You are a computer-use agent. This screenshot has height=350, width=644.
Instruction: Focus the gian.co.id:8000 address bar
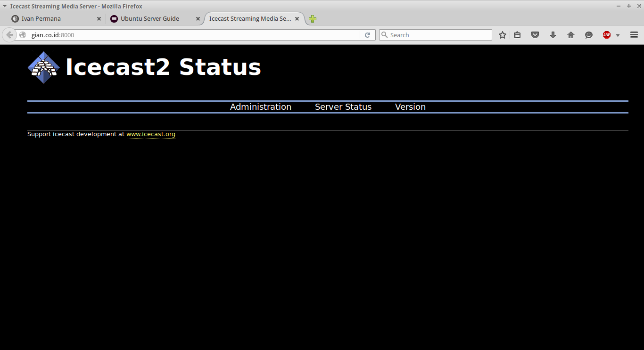195,35
